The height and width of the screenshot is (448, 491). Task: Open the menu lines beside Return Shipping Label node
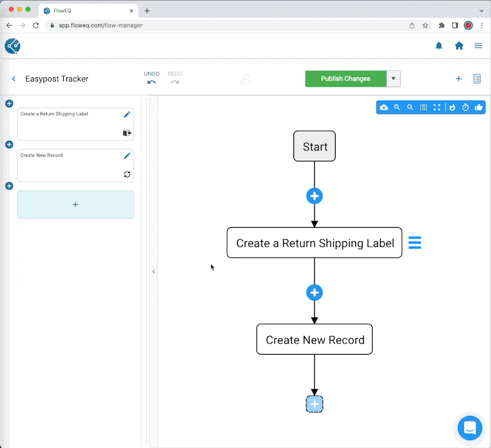[415, 242]
